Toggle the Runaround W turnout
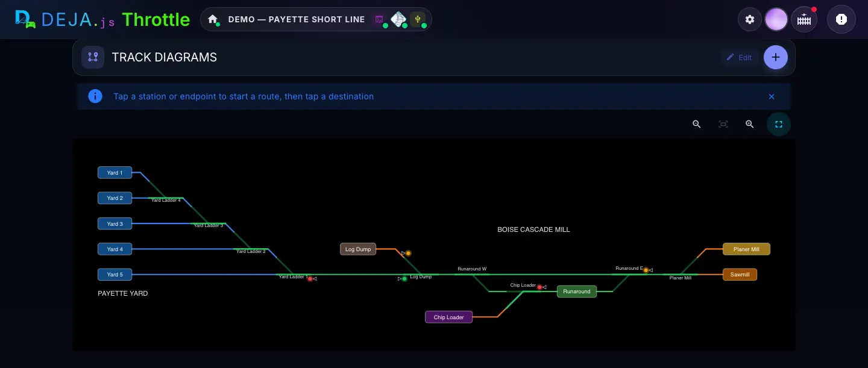This screenshot has width=868, height=368. coord(472,269)
